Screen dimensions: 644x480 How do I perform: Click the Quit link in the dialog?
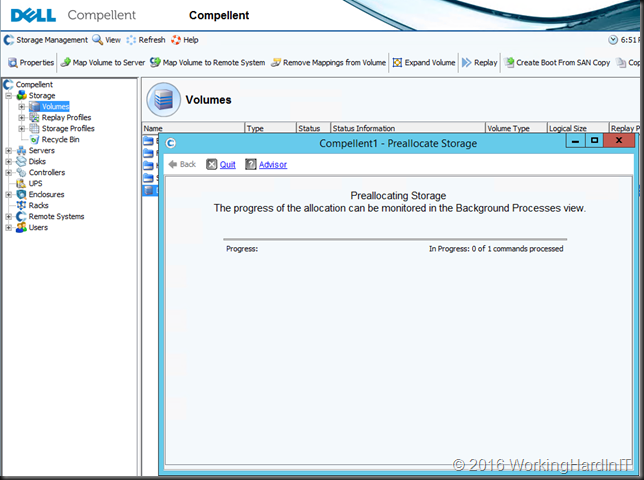[228, 165]
